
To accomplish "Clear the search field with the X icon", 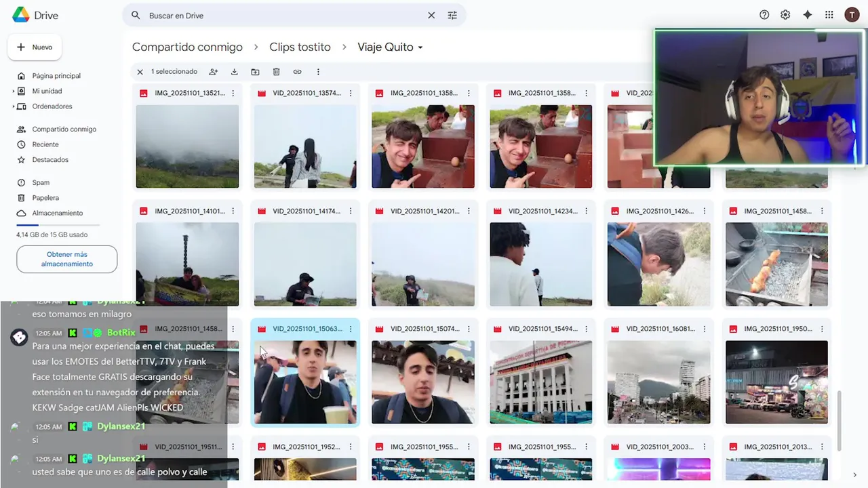I will (431, 15).
